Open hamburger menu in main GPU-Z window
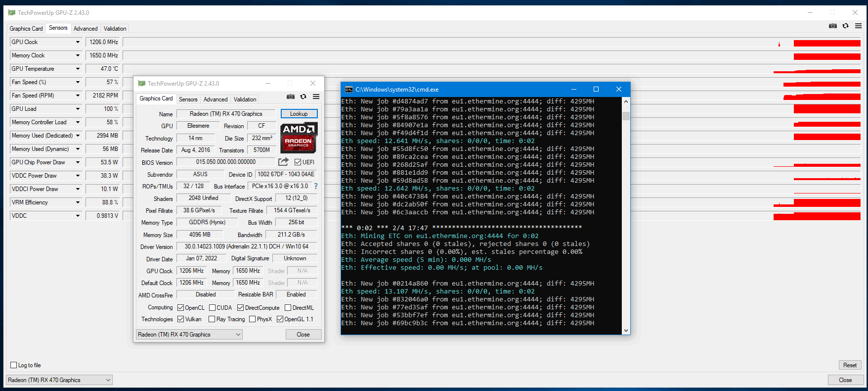This screenshot has width=868, height=391. (858, 26)
